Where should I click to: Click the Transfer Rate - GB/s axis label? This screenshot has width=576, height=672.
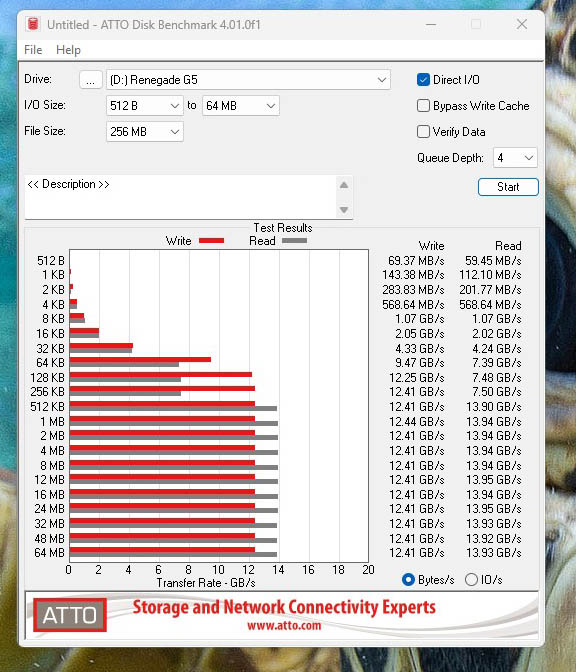[206, 583]
